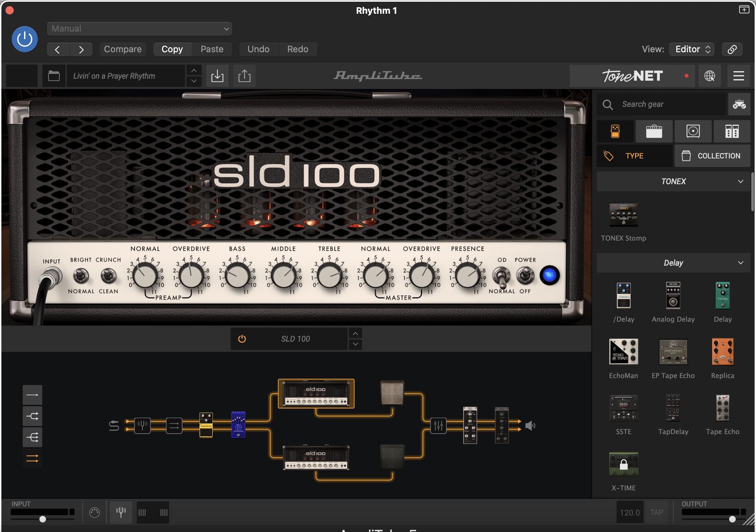This screenshot has height=532, width=756.
Task: Click the yellow Overdrive pedal in chain
Action: point(206,425)
